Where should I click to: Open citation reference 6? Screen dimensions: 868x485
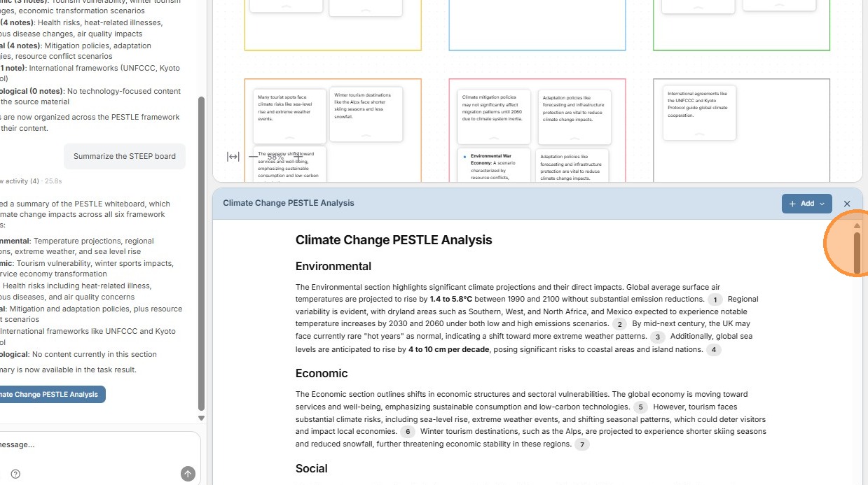(x=408, y=432)
